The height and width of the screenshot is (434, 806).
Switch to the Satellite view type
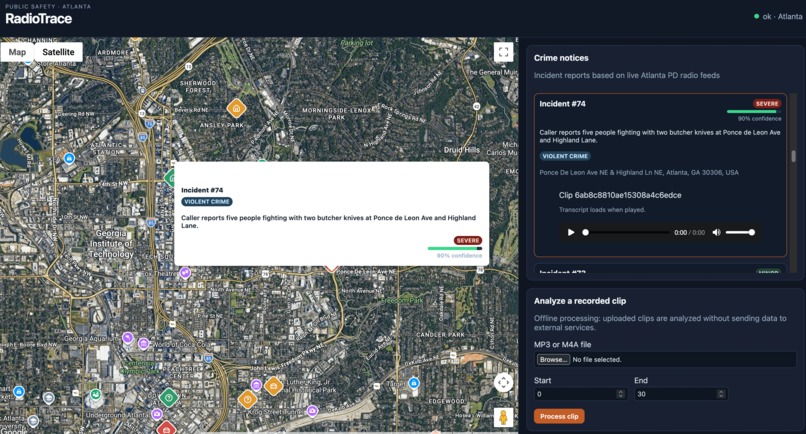(58, 52)
